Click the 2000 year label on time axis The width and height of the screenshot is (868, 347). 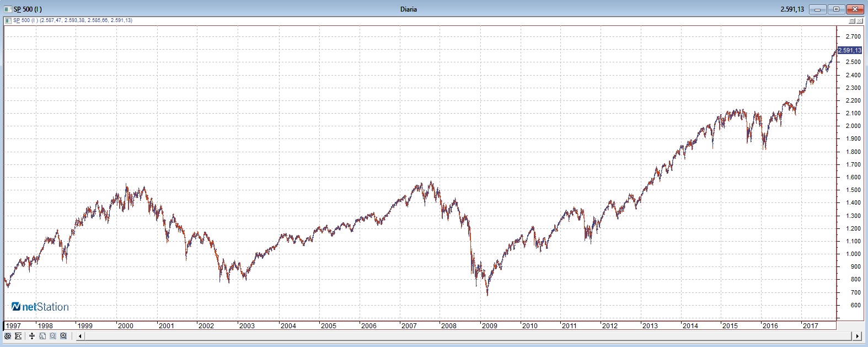pyautogui.click(x=126, y=325)
